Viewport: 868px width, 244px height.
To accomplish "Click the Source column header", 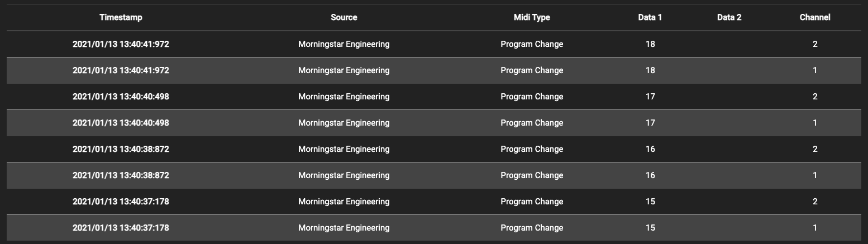I will coord(344,17).
